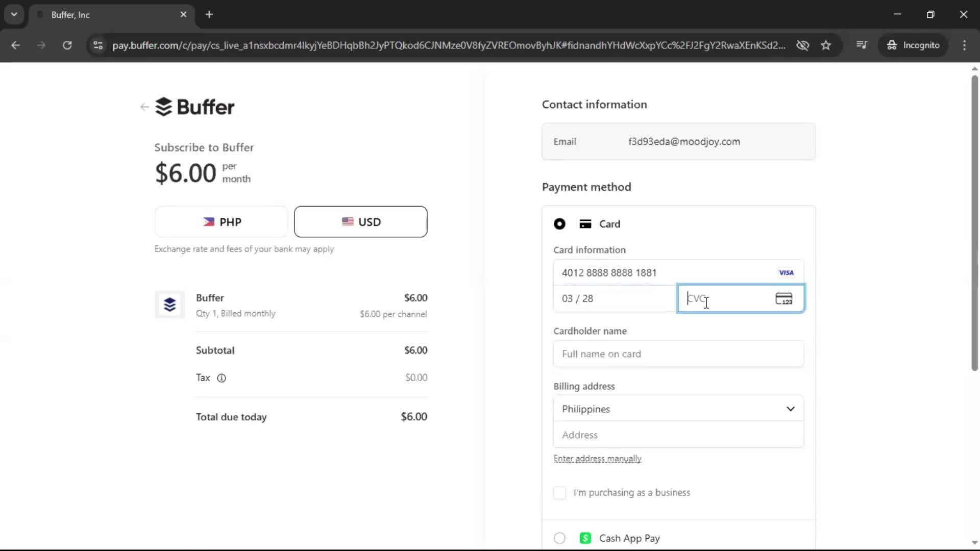Click the bookmark star in the address bar

click(x=826, y=45)
